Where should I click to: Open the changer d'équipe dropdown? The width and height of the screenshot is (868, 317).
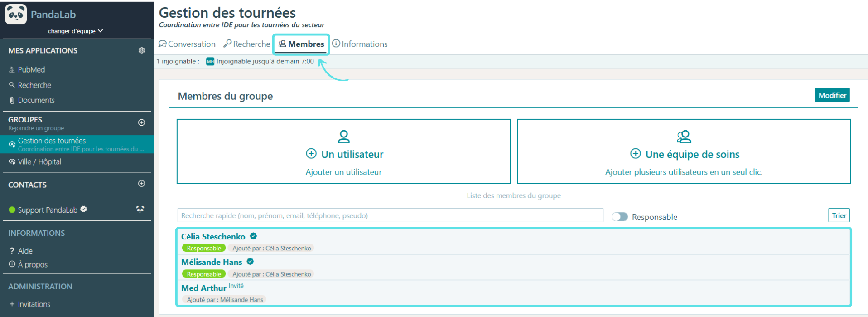click(76, 31)
